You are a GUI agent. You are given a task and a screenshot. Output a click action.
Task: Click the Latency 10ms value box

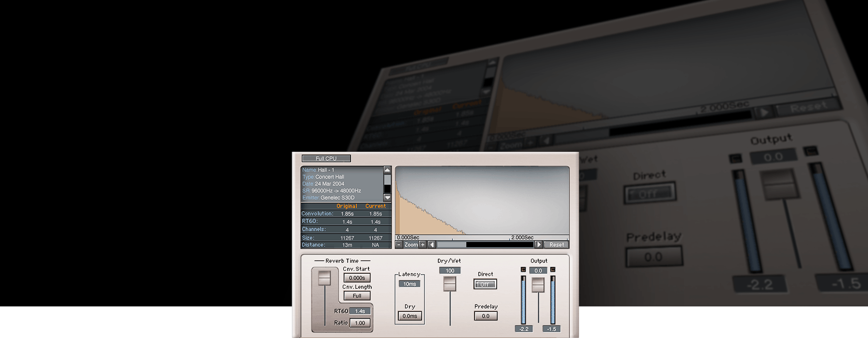[409, 284]
